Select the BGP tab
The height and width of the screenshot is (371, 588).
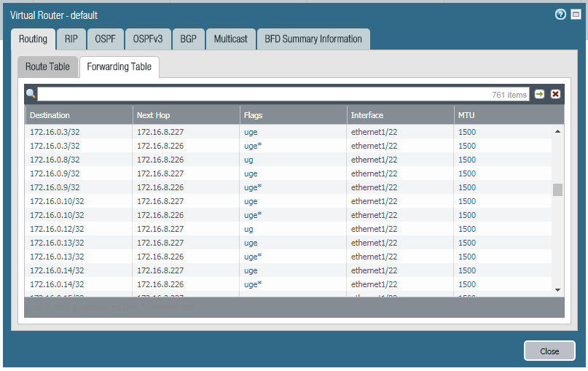[x=189, y=39]
